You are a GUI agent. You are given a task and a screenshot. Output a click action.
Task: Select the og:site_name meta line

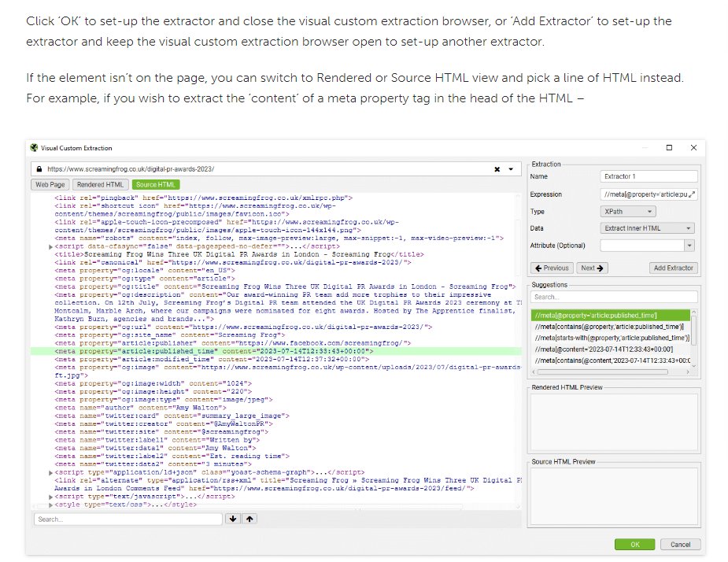pyautogui.click(x=170, y=335)
